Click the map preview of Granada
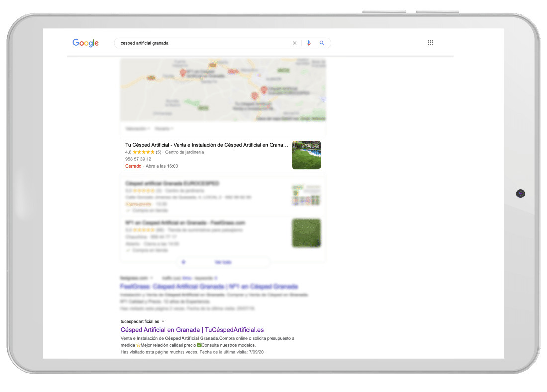The image size is (547, 392). coord(223,90)
